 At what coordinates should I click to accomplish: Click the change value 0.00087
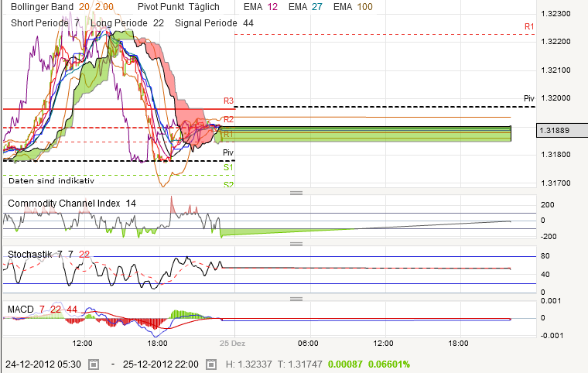click(x=345, y=364)
